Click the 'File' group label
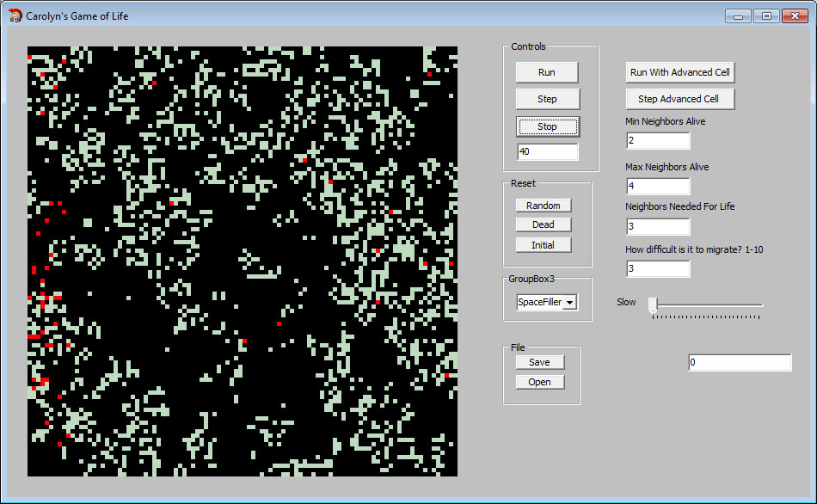 click(x=518, y=347)
